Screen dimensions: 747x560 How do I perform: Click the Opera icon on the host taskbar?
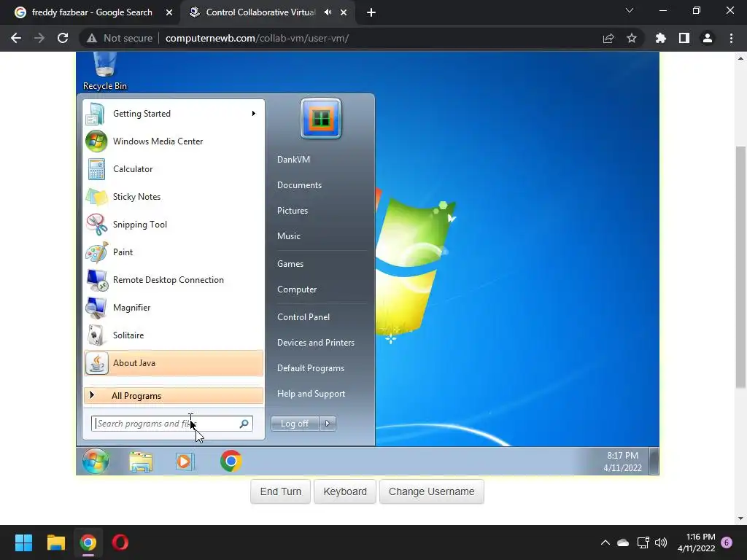[120, 542]
